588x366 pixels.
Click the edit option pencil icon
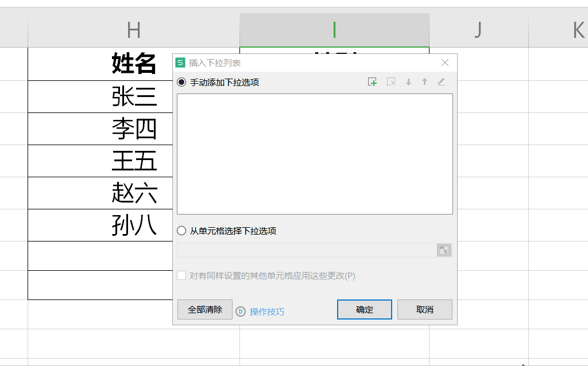pyautogui.click(x=440, y=81)
